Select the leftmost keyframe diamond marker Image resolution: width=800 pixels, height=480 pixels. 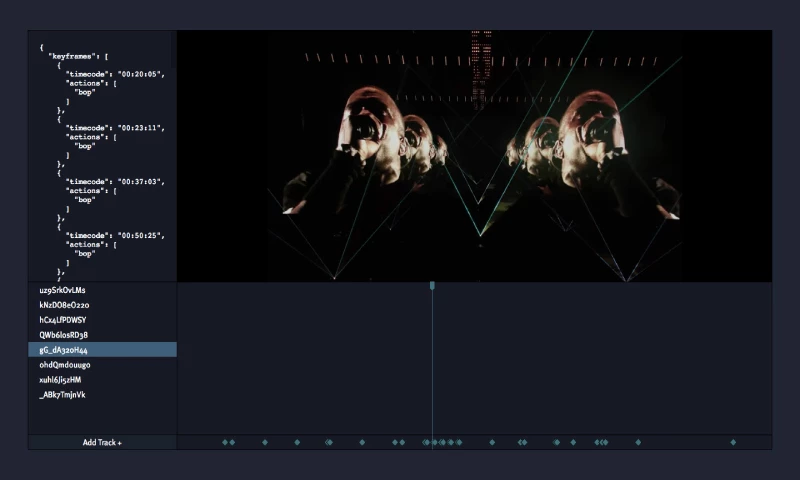point(225,442)
